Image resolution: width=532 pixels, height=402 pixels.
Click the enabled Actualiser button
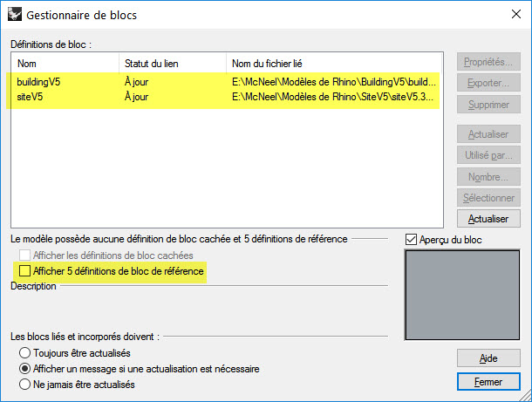click(x=488, y=219)
